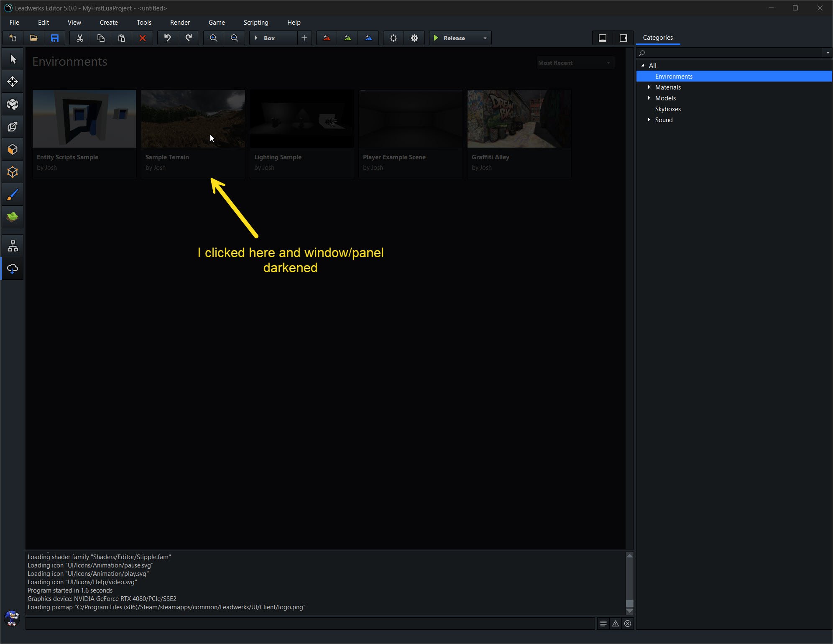The image size is (833, 644).
Task: Click the Save file toolbar icon
Action: [55, 38]
